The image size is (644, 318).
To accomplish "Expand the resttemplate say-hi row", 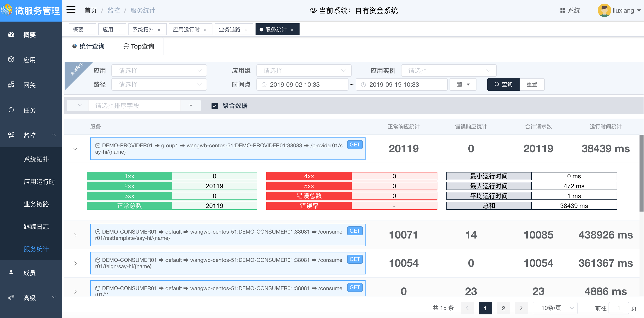I will [75, 235].
